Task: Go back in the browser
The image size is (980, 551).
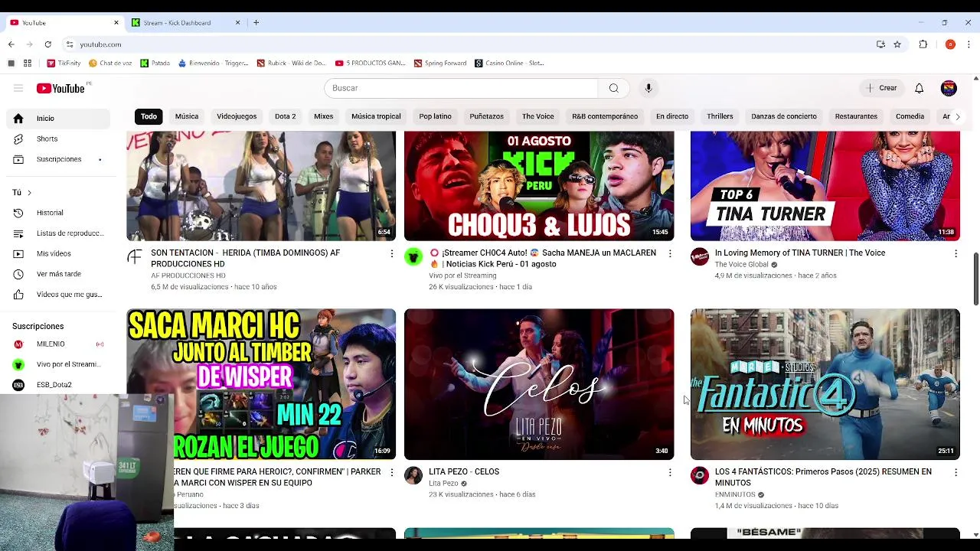Action: [11, 44]
